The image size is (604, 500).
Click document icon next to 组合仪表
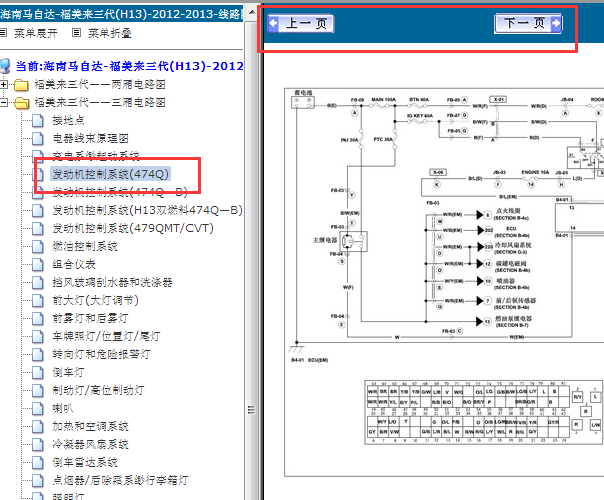coord(38,264)
